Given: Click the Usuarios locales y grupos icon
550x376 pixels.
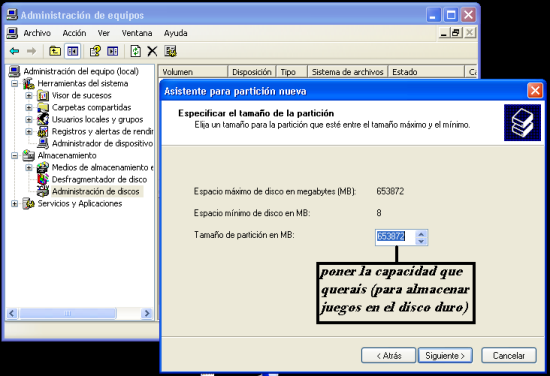Looking at the screenshot, I should (x=43, y=119).
